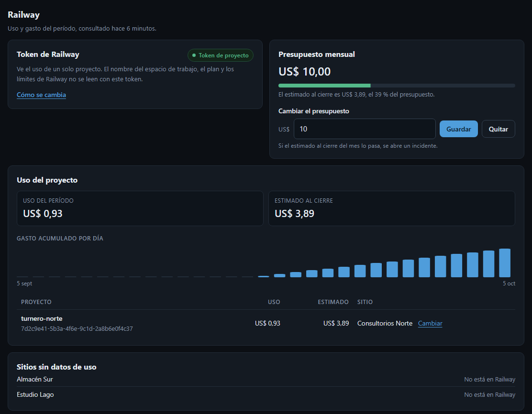Select the turnero-norte project name

(x=42, y=318)
